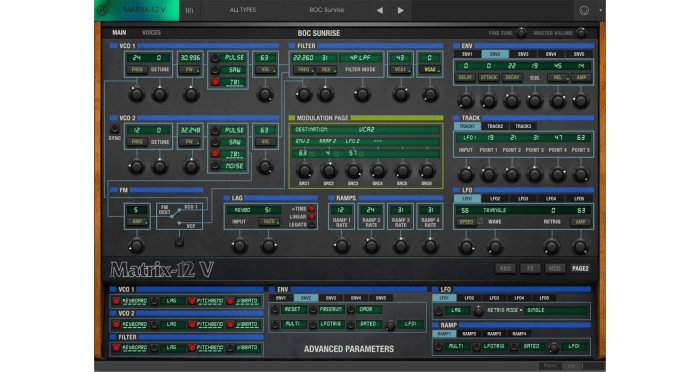Toggle VCO 1 VIBRATO LED
Screen dimensions: 700x372
[230, 301]
